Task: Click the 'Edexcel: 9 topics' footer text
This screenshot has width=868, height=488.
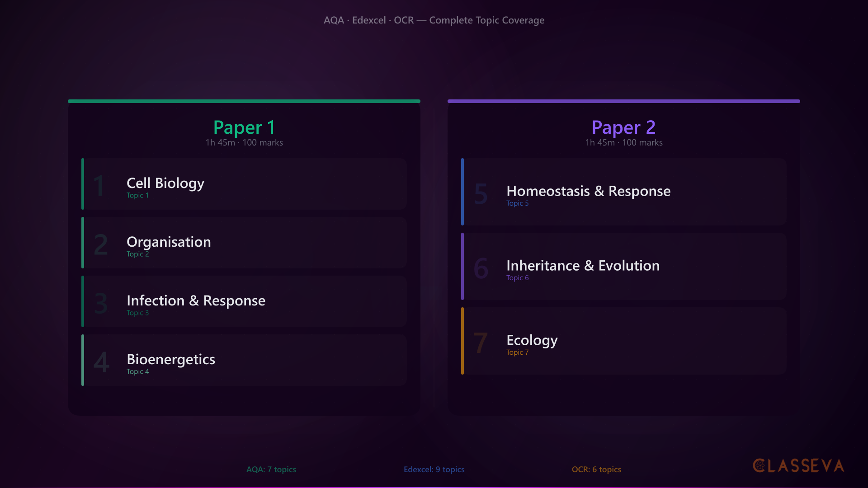Action: pyautogui.click(x=434, y=469)
